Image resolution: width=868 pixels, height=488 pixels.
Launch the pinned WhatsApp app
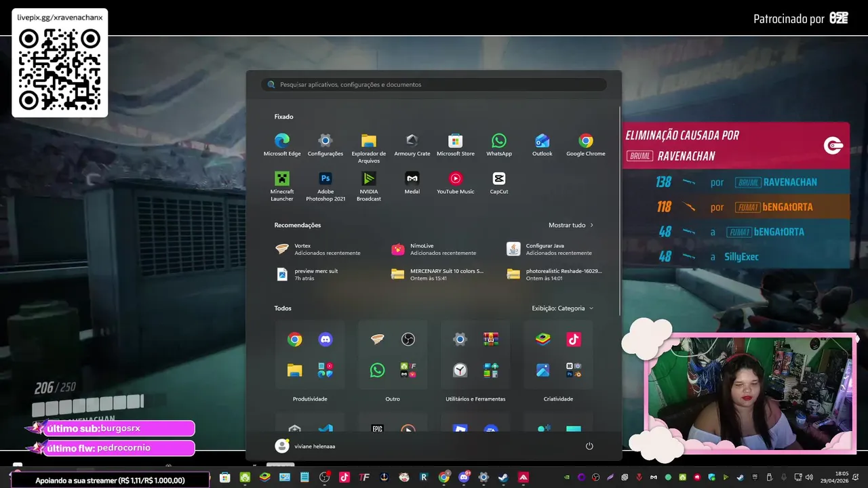pyautogui.click(x=499, y=145)
